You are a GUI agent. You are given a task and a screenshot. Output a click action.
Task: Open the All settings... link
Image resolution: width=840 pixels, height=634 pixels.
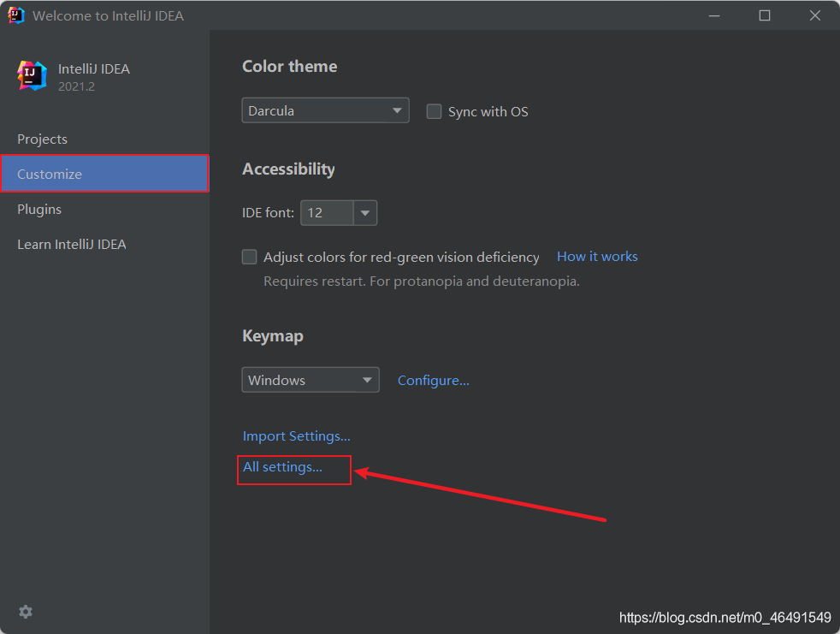tap(282, 467)
